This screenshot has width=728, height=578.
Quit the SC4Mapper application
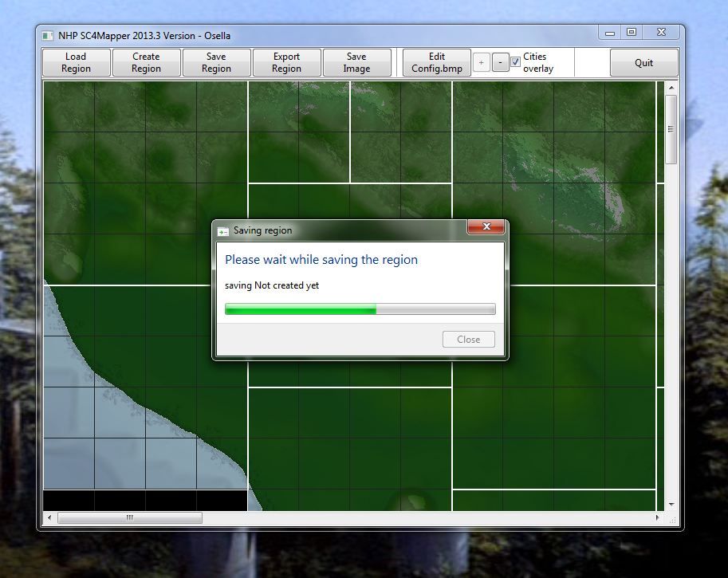pos(644,62)
